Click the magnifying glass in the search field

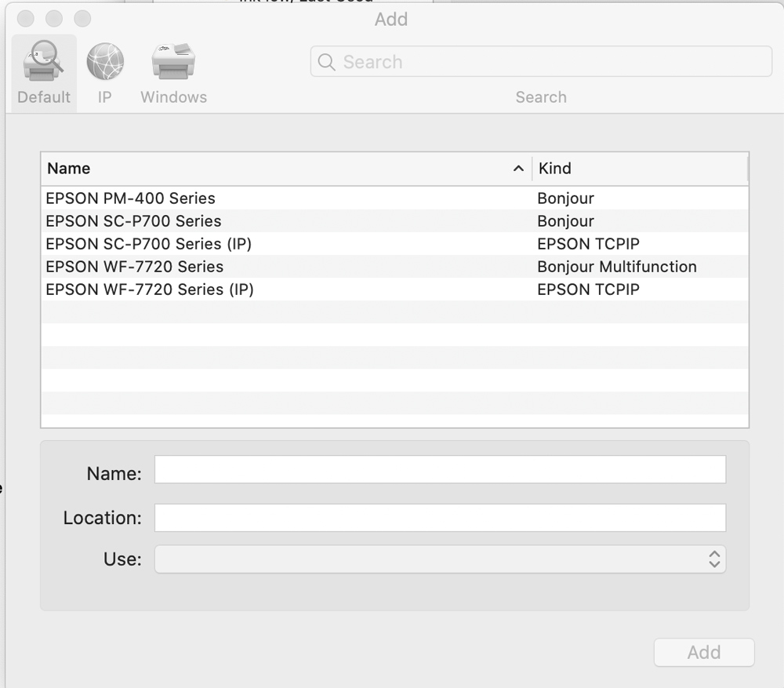tap(328, 62)
